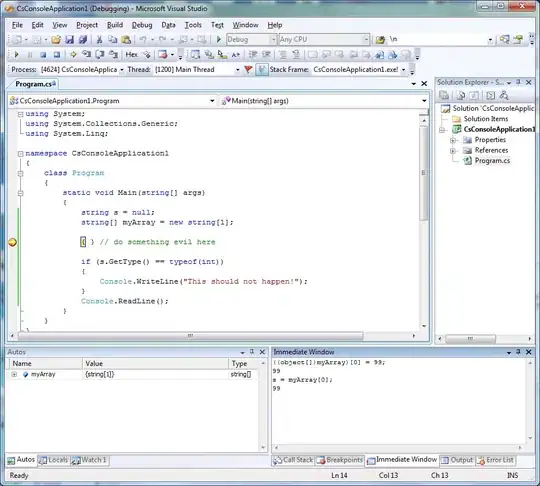Open the Project menu
Viewport: 540px width, 486px height.
point(87,25)
